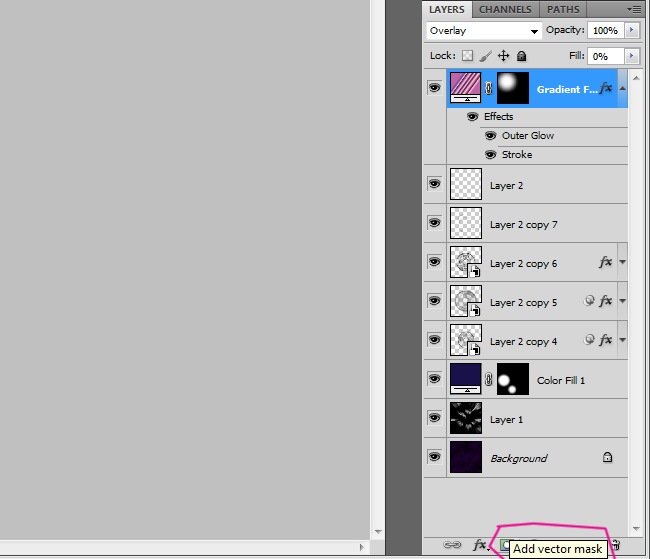The image size is (650, 559).
Task: Click the Layer 1 thumbnail
Action: (x=466, y=418)
